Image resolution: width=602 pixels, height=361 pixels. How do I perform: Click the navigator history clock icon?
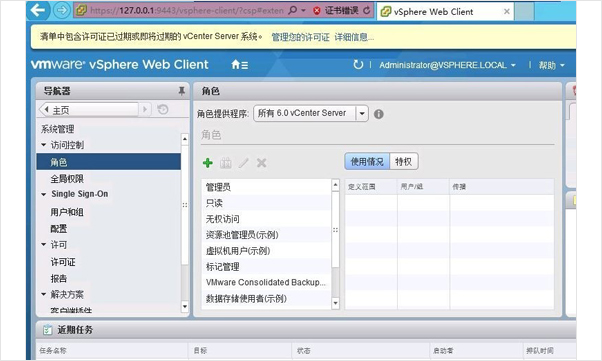pyautogui.click(x=163, y=110)
